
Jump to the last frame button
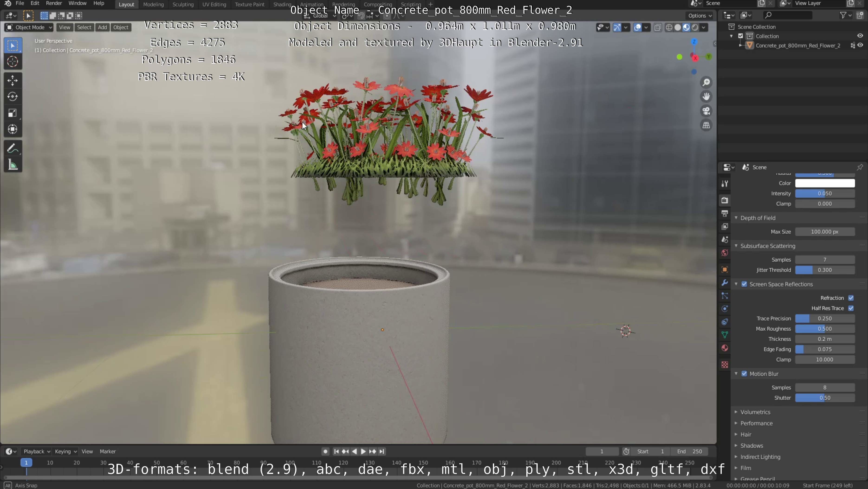click(382, 451)
